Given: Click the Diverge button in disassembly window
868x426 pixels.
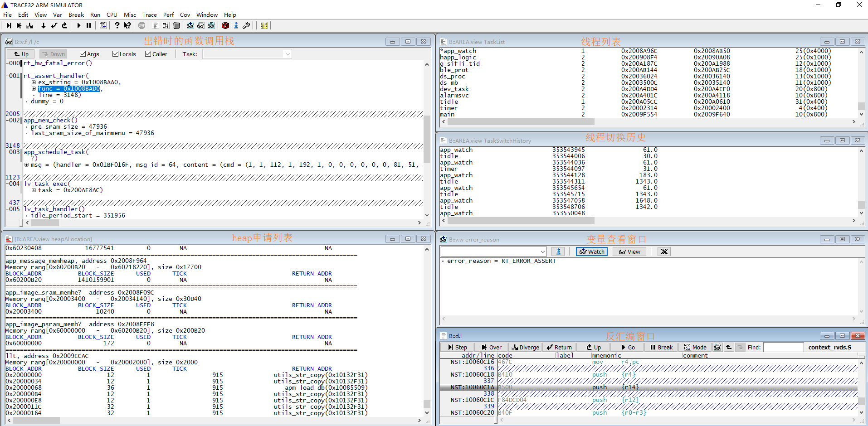Looking at the screenshot, I should pos(525,348).
